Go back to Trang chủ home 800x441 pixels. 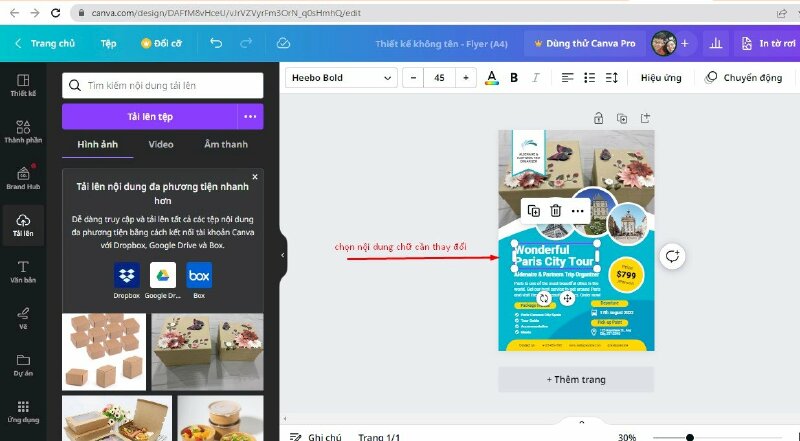(45, 43)
